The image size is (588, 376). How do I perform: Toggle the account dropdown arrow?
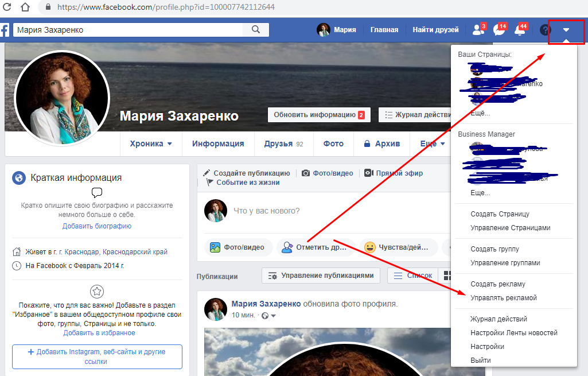pos(566,30)
